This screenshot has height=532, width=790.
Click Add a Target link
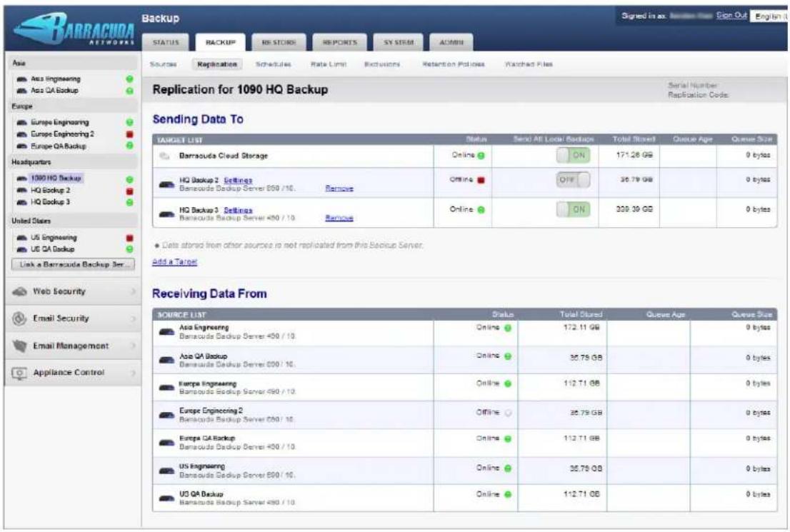point(174,262)
